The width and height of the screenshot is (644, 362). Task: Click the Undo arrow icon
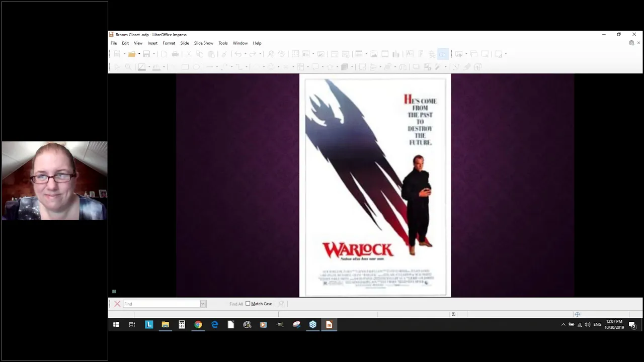[x=238, y=54]
